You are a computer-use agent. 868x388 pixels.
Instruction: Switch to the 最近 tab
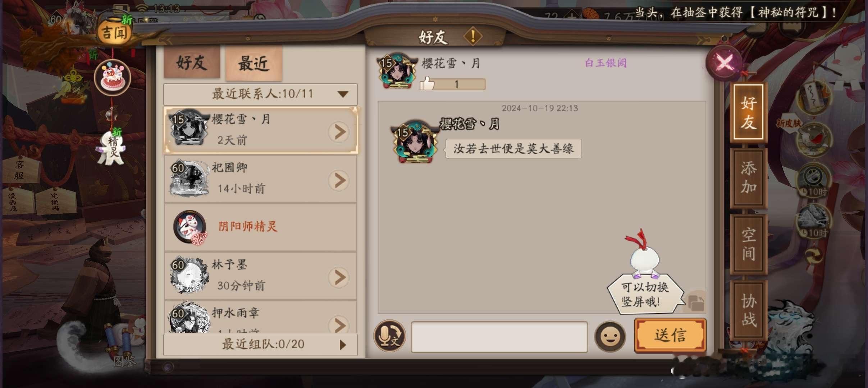tap(253, 64)
